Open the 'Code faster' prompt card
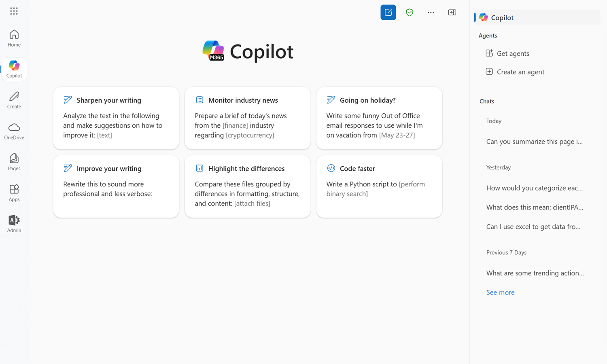This screenshot has height=364, width=607. [379, 186]
